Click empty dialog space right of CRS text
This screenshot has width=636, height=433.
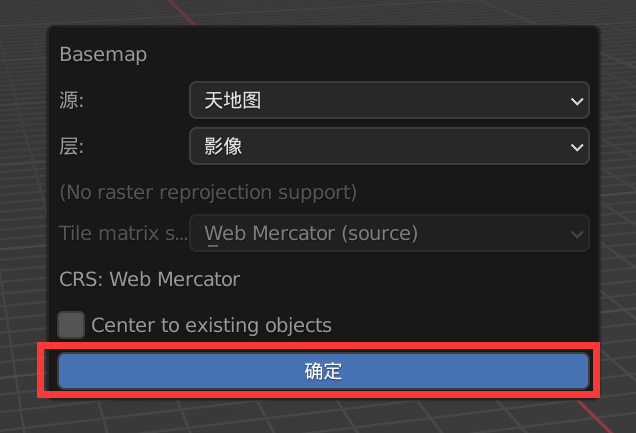point(414,279)
